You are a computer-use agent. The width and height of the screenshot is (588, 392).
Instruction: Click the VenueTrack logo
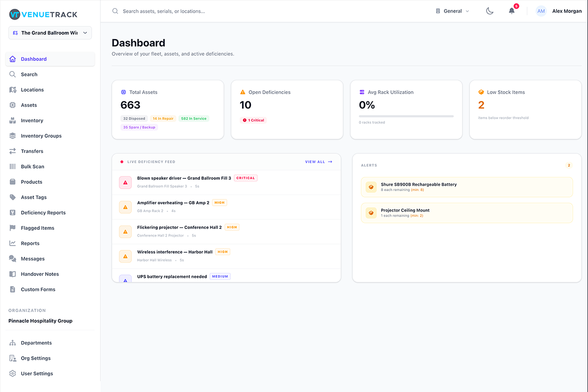[x=43, y=14]
